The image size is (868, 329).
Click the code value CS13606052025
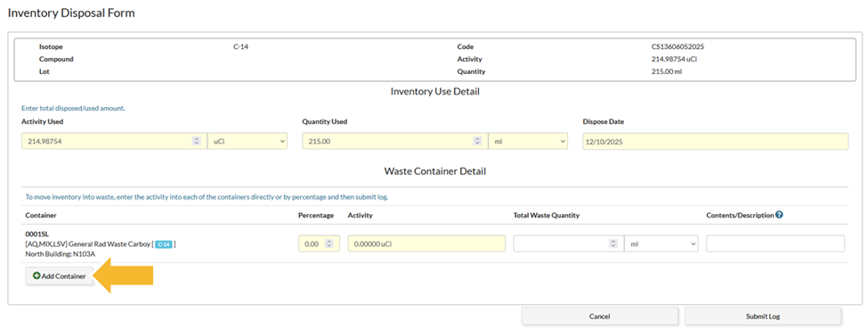[677, 47]
